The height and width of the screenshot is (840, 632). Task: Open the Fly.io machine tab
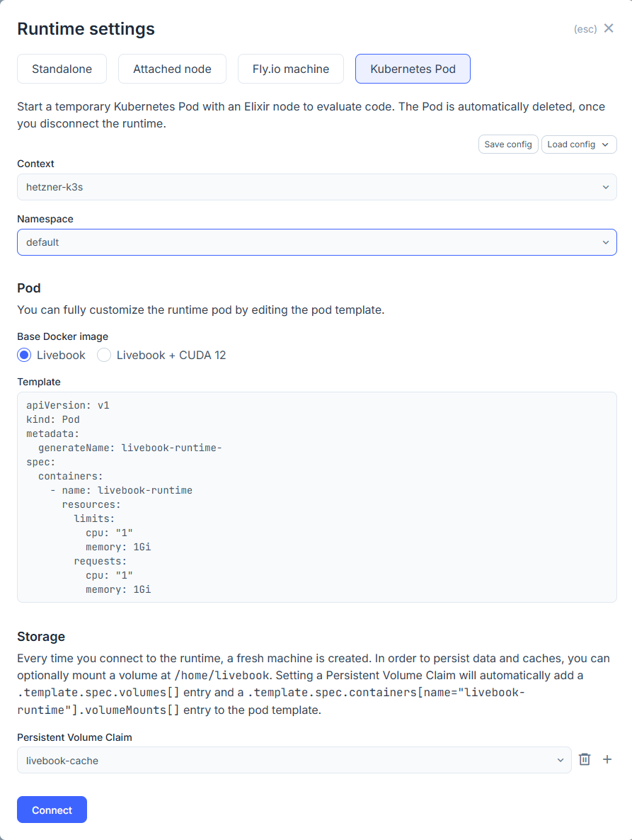(290, 69)
